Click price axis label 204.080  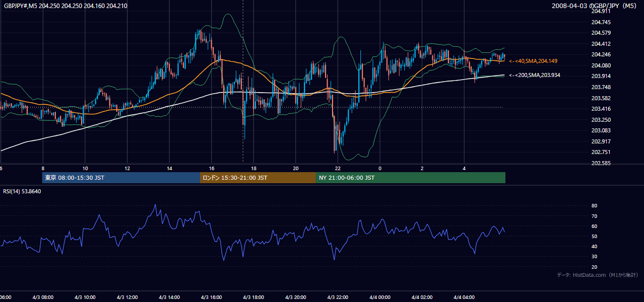601,65
